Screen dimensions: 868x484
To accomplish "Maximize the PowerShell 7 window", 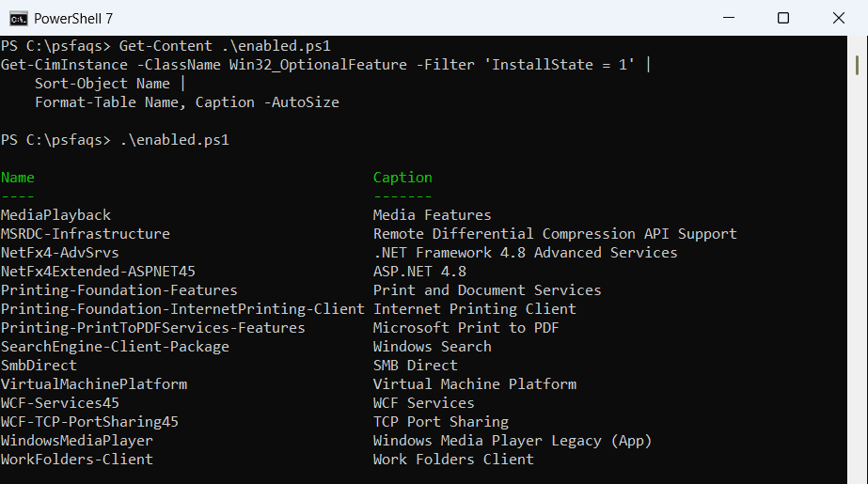I will point(783,18).
